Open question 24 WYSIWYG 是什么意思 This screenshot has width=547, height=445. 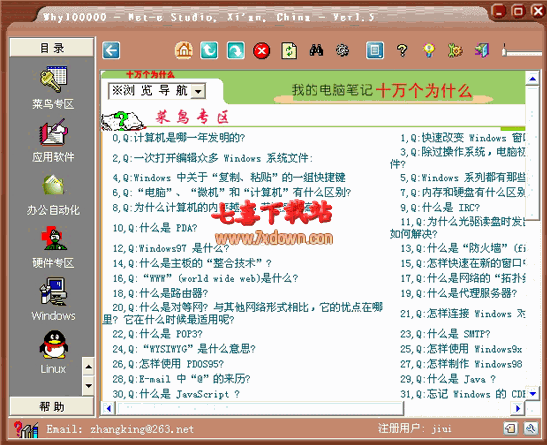[184, 349]
